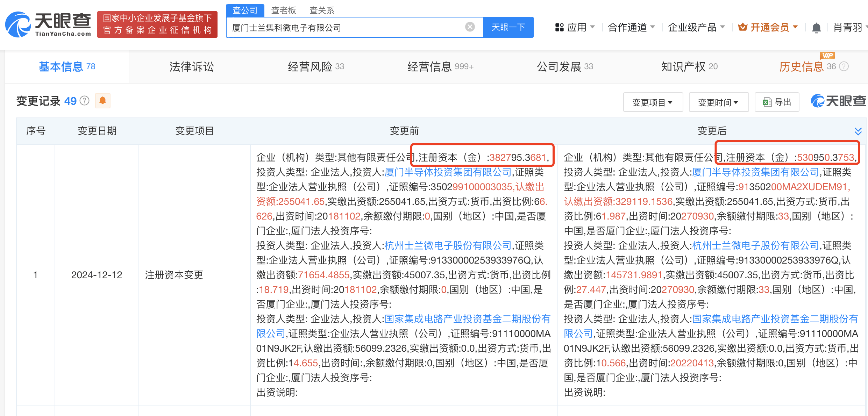
Task: Select the 基本信息 tab
Action: click(67, 66)
